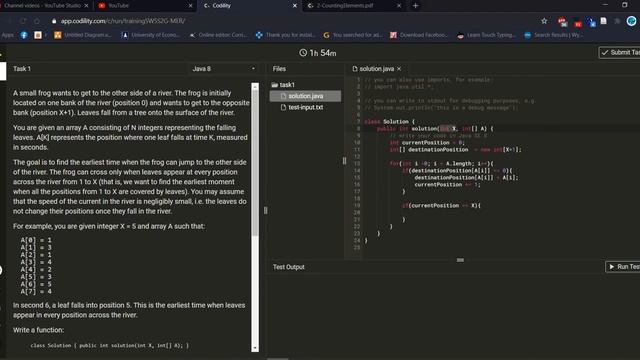
Task: Click the splitter handle right of task description
Action: (266, 210)
